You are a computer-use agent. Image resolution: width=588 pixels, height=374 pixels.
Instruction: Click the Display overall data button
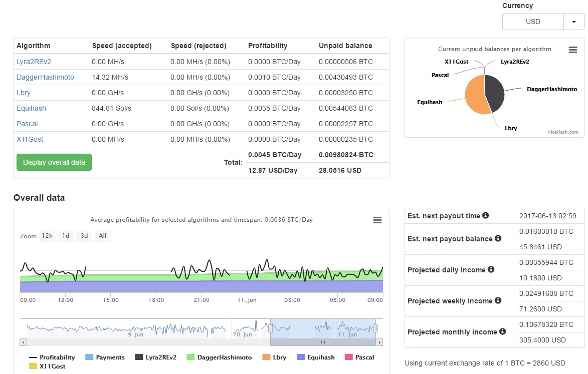point(54,162)
